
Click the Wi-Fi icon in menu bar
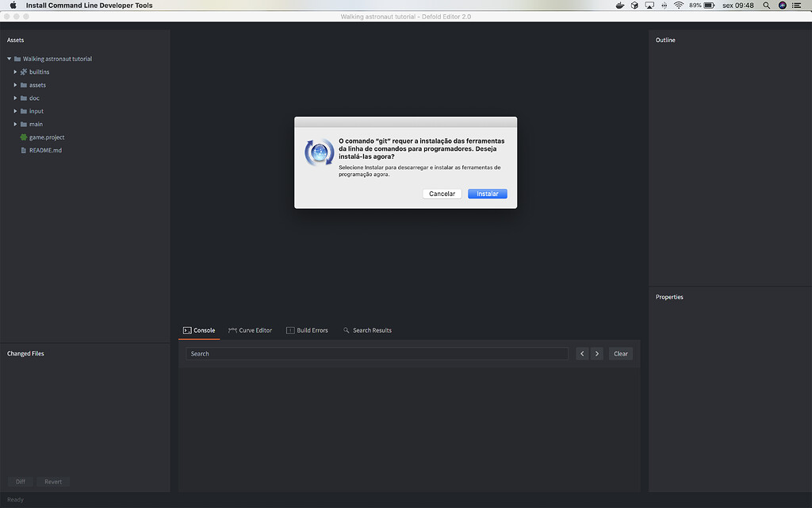[x=678, y=5]
